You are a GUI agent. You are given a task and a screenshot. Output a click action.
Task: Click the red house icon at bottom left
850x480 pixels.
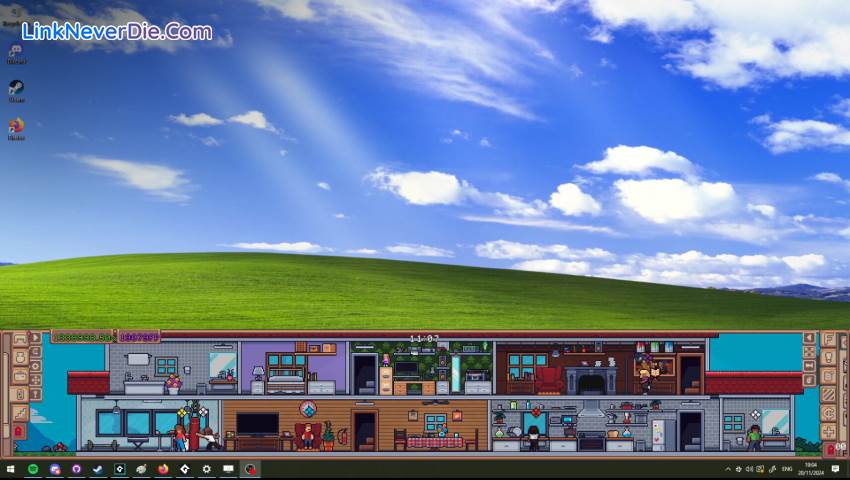18,431
